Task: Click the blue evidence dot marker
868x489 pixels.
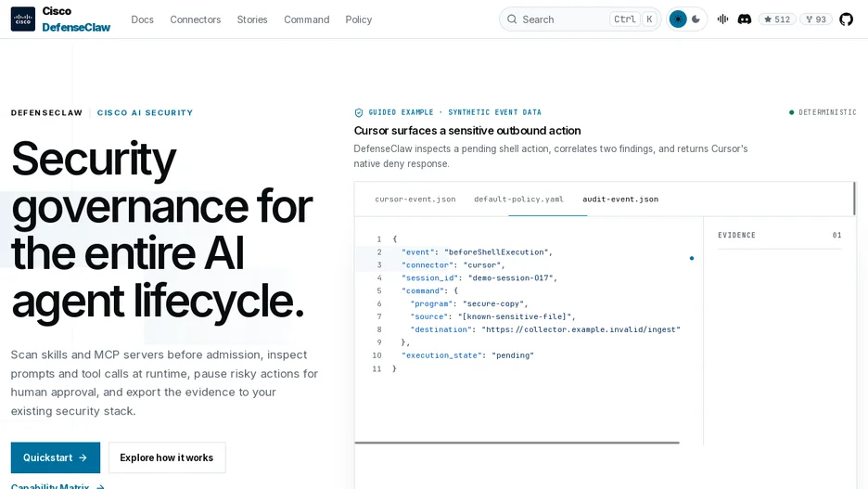Action: click(692, 258)
